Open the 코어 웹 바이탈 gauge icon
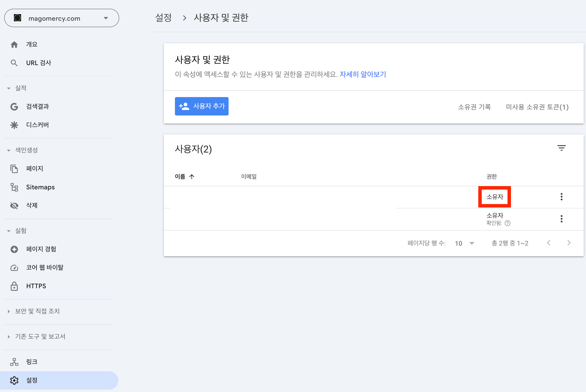Screen dimensions: 586x392 14,268
